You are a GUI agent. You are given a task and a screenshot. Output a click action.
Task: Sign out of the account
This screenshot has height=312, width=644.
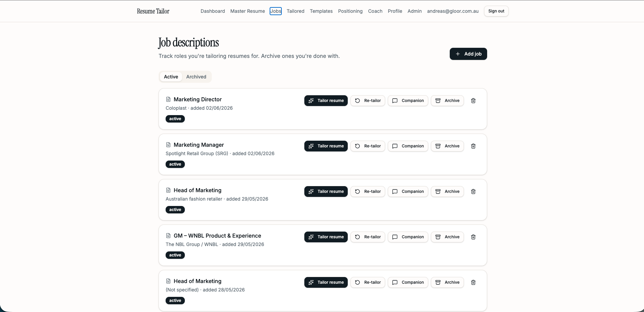[496, 11]
